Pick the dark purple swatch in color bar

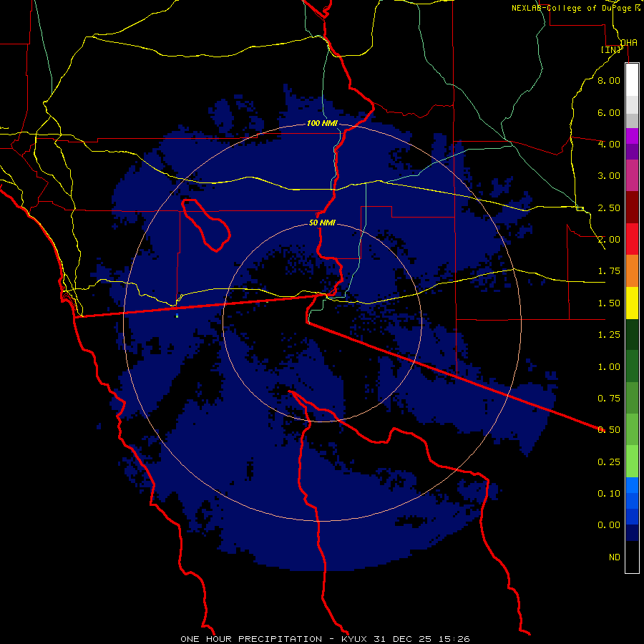632,152
